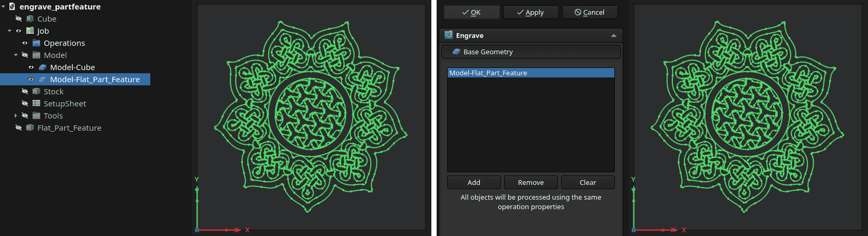Cancel the Engrave task dialog
The width and height of the screenshot is (868, 236).
pos(590,12)
